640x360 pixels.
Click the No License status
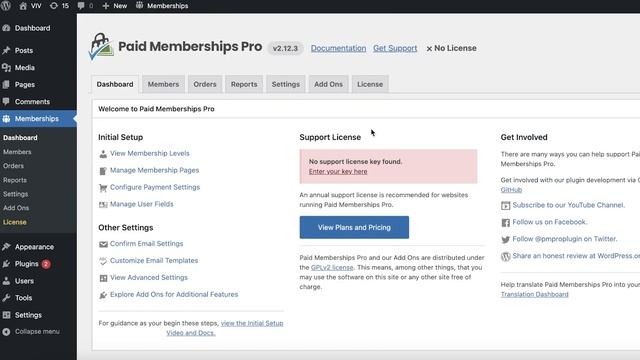[x=451, y=48]
